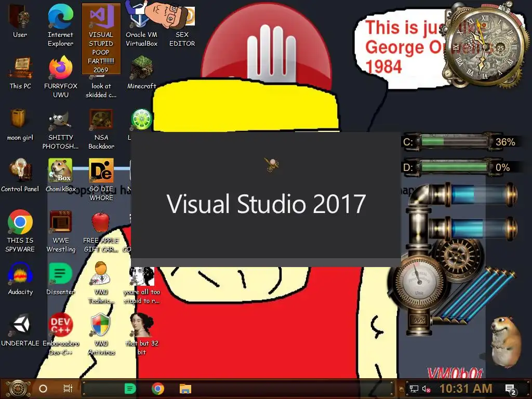Open the SEX EDITOR shortcut

(182, 24)
